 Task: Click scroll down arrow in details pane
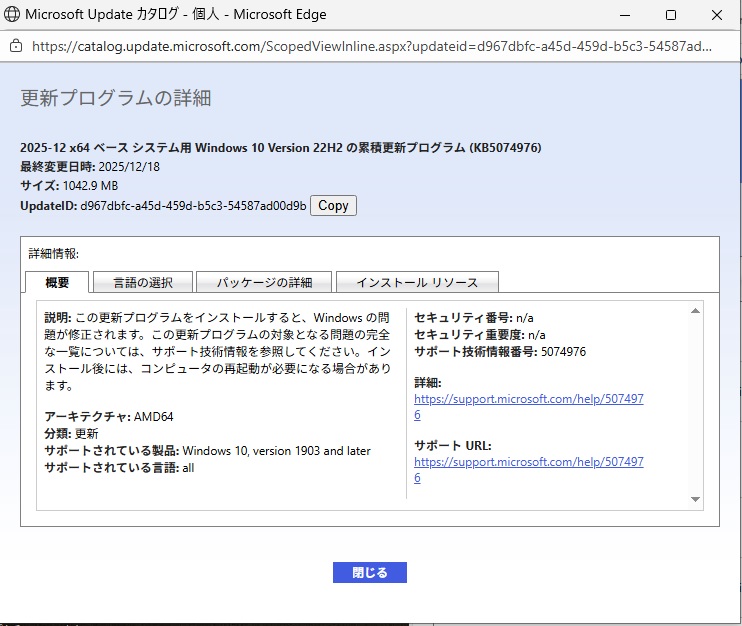(x=695, y=499)
